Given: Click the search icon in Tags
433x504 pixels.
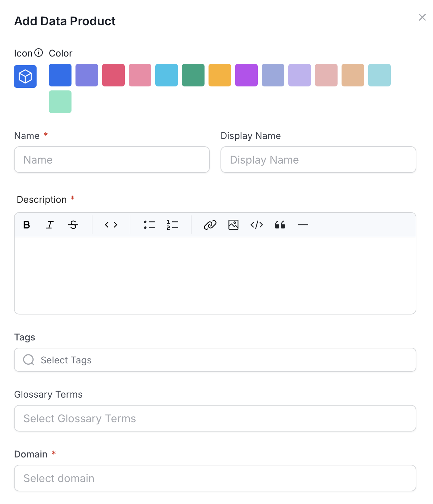Looking at the screenshot, I should click(x=29, y=360).
